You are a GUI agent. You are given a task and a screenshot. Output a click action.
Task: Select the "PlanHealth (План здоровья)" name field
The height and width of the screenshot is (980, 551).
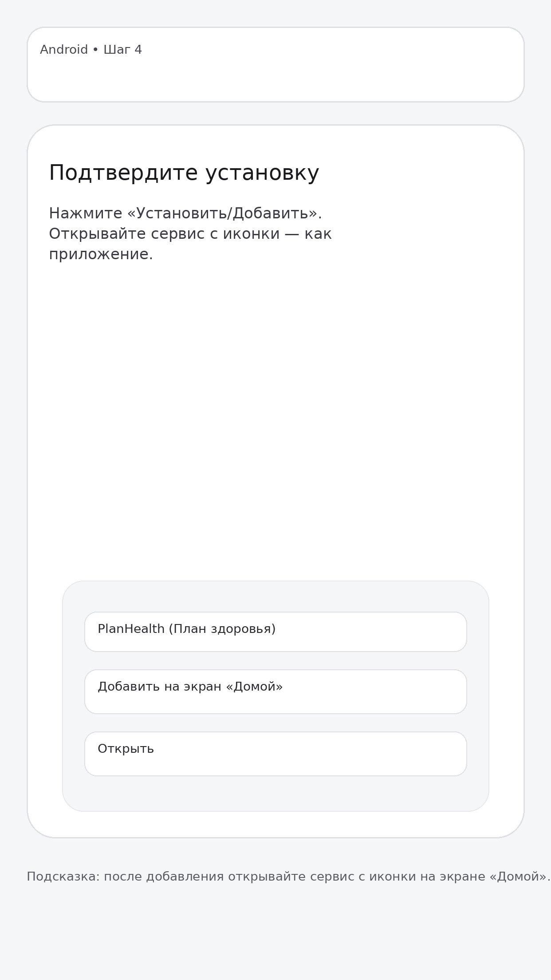pyautogui.click(x=275, y=632)
